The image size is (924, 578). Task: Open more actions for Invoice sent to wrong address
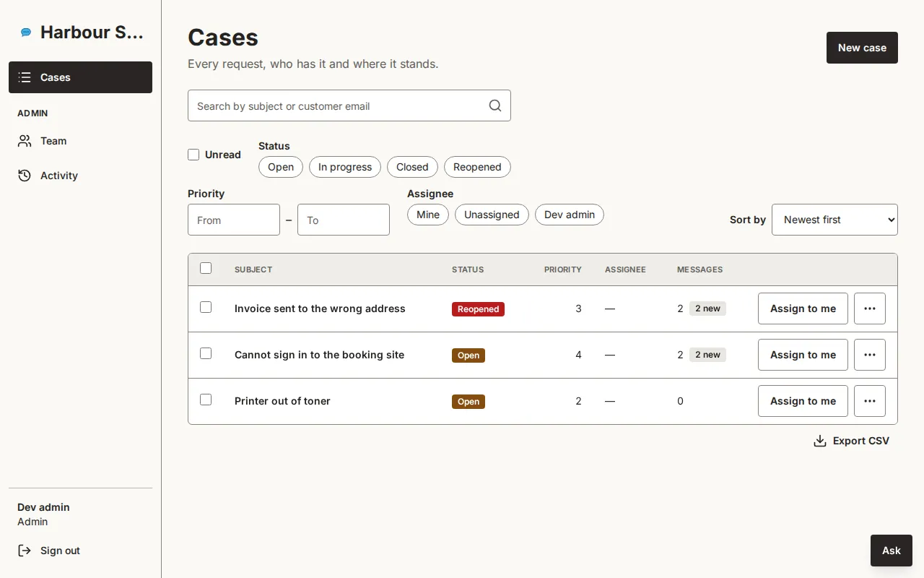[870, 309]
